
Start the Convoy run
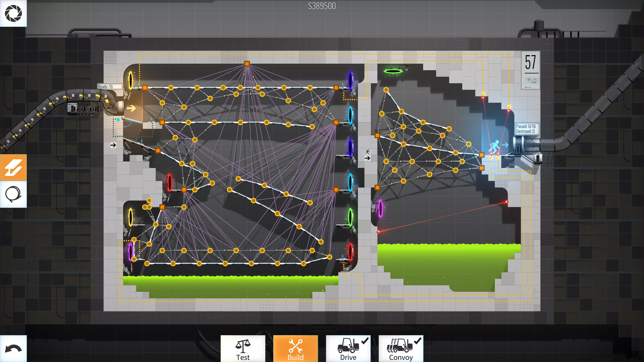tap(401, 349)
